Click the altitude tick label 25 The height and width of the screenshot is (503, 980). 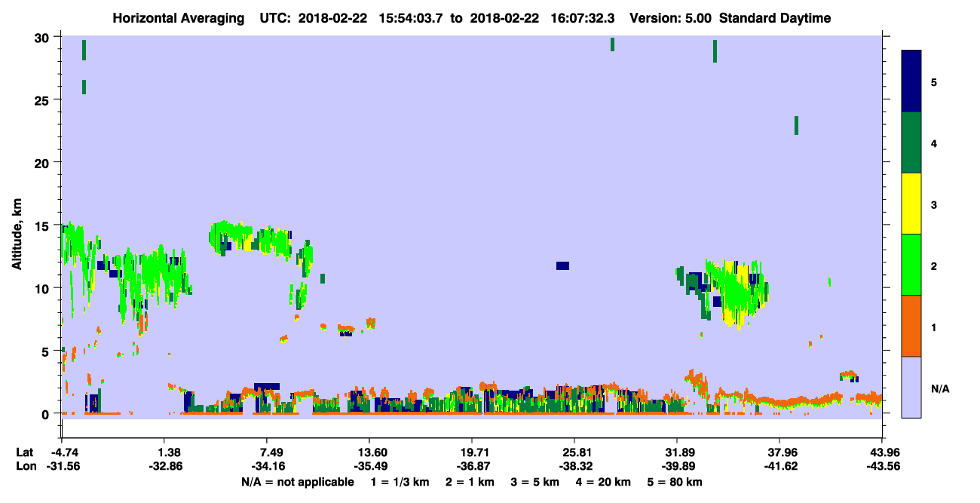tap(43, 100)
